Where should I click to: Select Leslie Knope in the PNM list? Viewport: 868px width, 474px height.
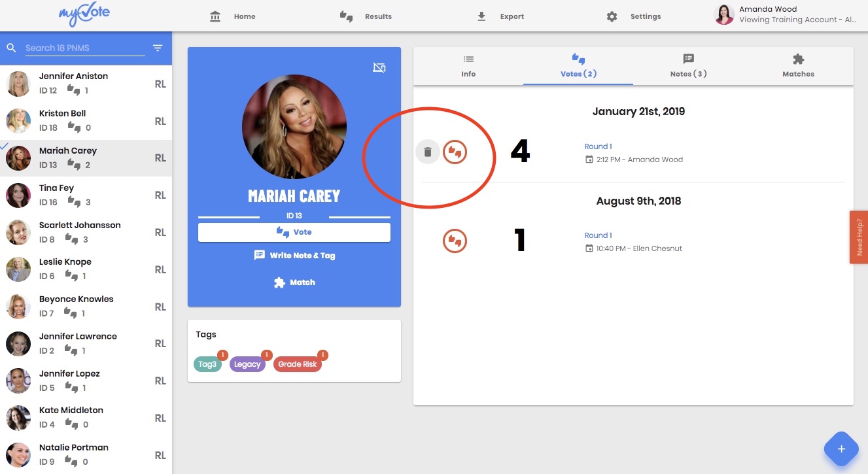[86, 269]
